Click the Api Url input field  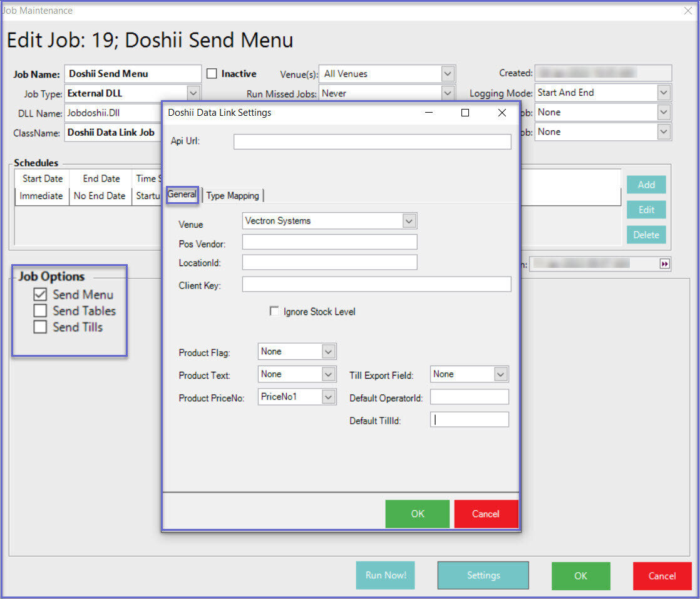373,141
